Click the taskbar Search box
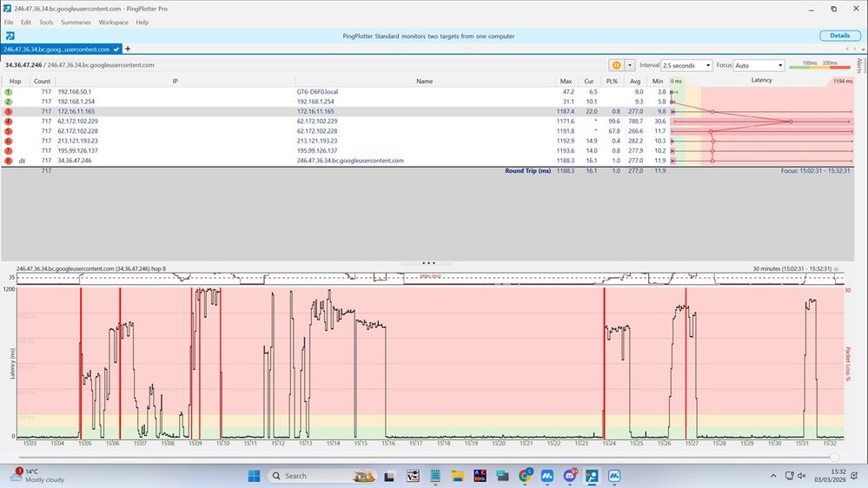 [322, 476]
